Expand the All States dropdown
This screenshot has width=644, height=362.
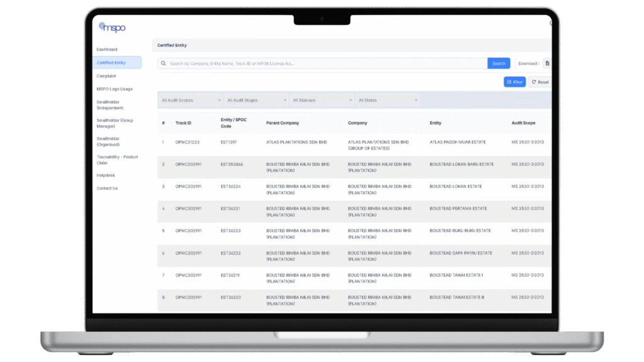point(387,100)
